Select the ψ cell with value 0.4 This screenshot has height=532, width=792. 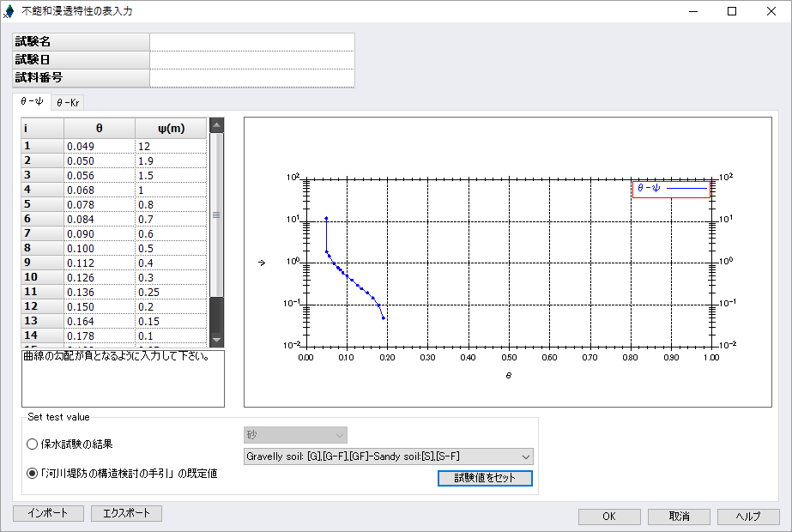point(171,263)
